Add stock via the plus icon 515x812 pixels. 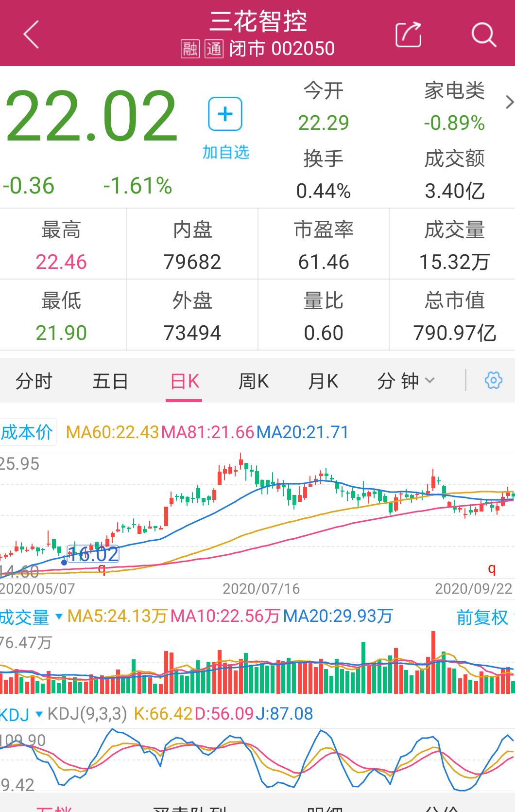pos(225,114)
